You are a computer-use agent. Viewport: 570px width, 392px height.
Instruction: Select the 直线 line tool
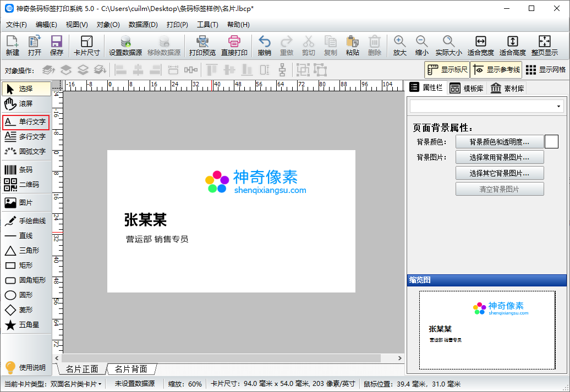[x=25, y=236]
